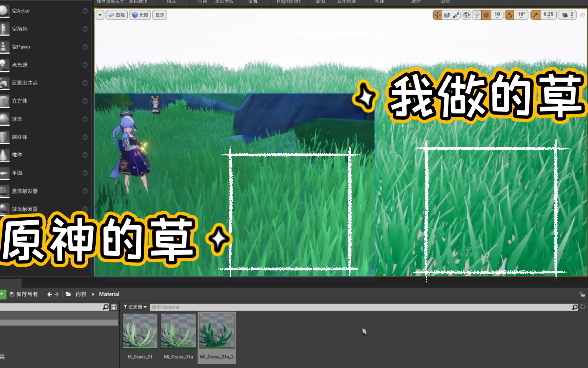The height and width of the screenshot is (368, 588).
Task: Select the sphere trigger (球体触发器) icon
Action: coord(5,209)
